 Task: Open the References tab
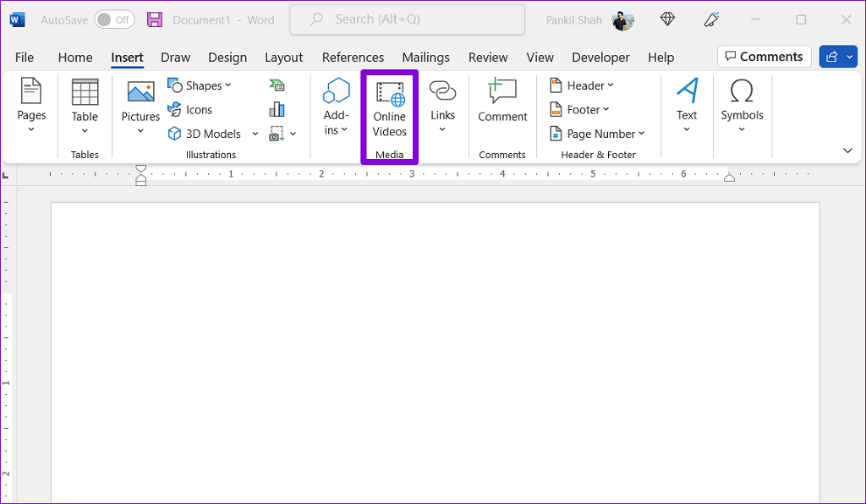tap(353, 58)
